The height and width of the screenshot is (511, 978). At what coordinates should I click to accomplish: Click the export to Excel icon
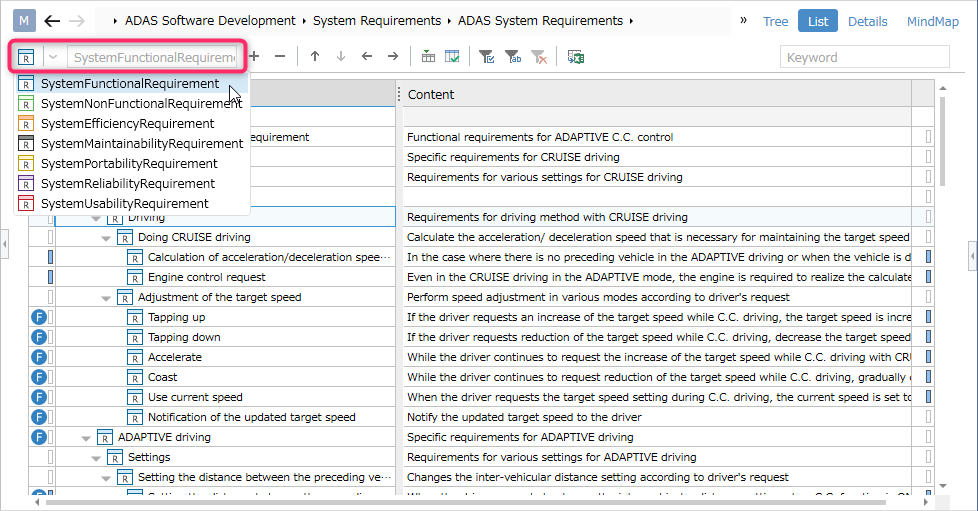pyautogui.click(x=576, y=57)
